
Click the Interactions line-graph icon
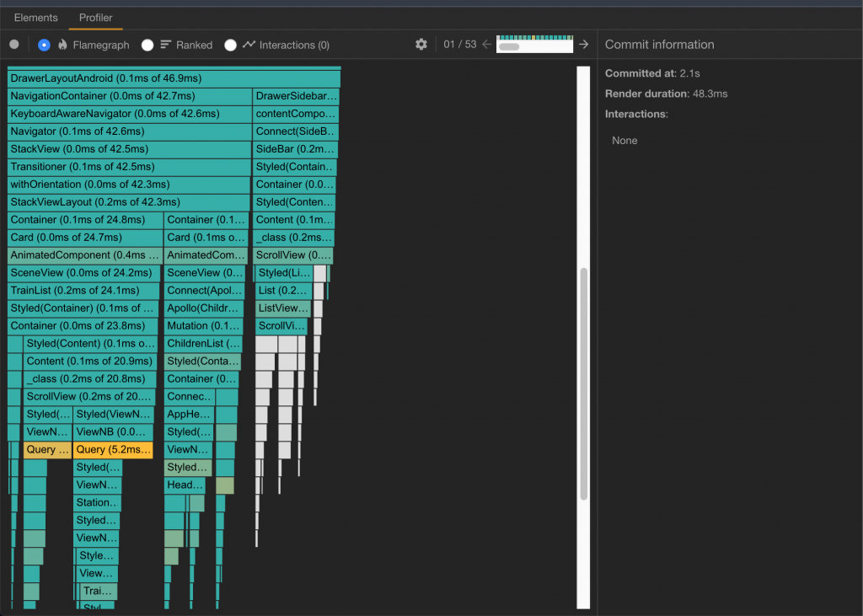click(249, 45)
